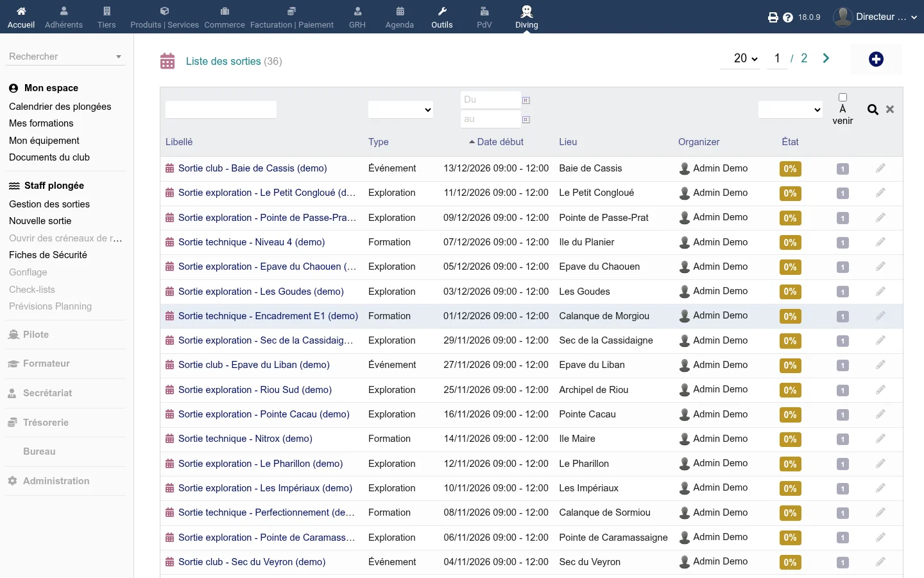This screenshot has width=924, height=578.
Task: Open Sortie technique - Nitrox (demo) link
Action: [245, 439]
